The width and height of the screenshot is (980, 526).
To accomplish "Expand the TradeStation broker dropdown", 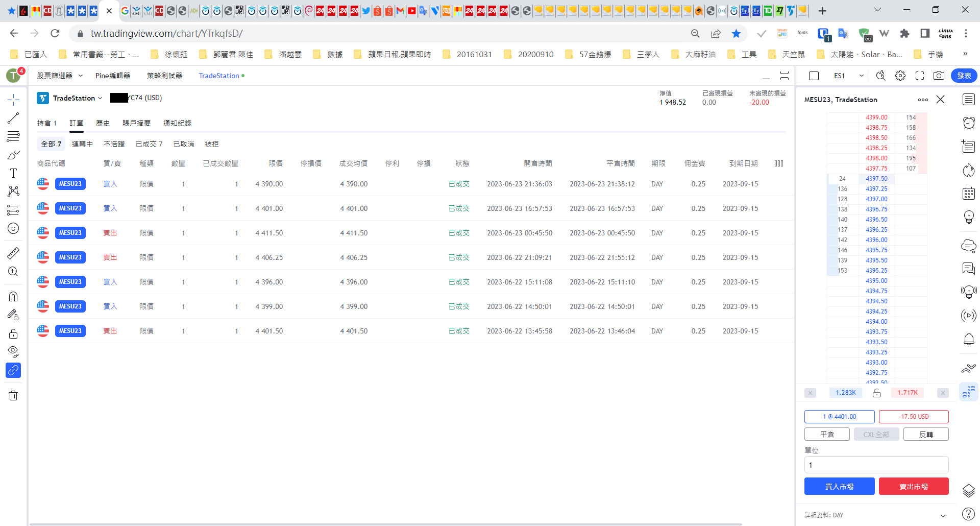I will click(100, 98).
